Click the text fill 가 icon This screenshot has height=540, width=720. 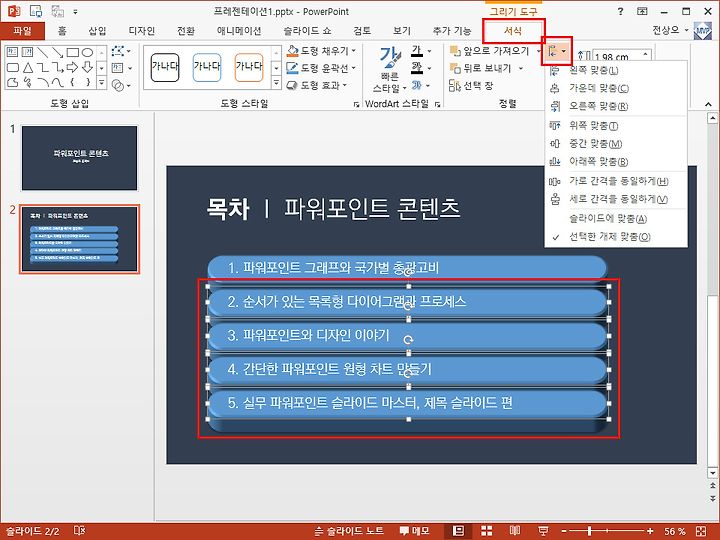point(417,51)
